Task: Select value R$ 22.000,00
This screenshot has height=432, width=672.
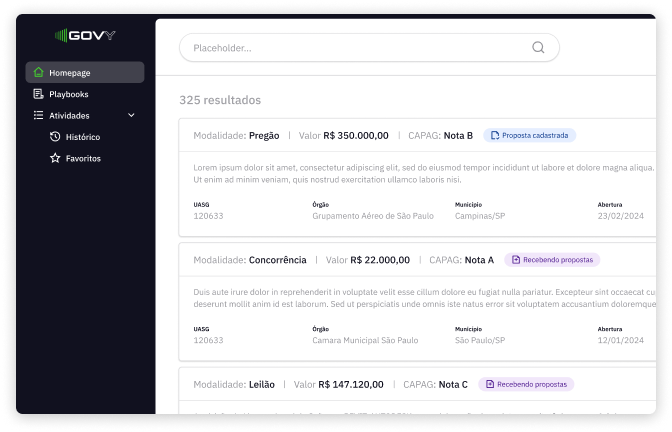Action: tap(380, 260)
